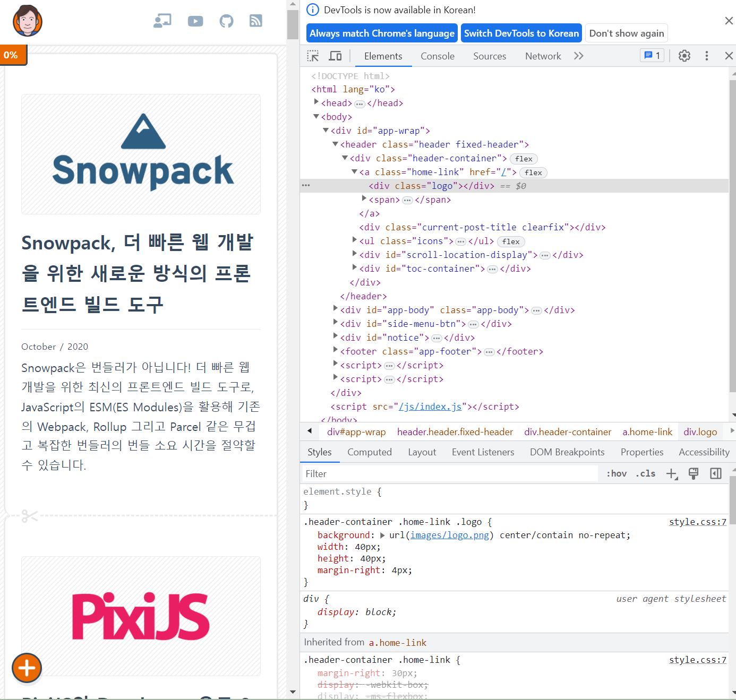
Task: Select div#app-wrap breadcrumb
Action: (x=356, y=432)
